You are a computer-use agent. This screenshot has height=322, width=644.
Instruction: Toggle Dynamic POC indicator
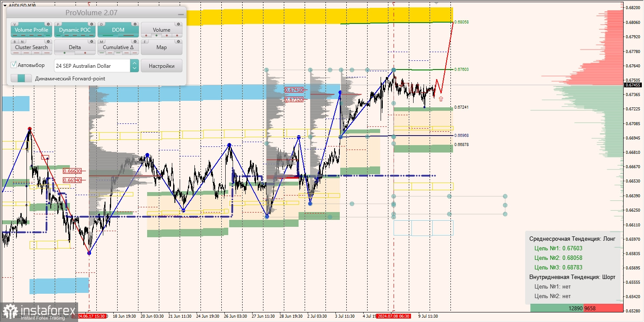pyautogui.click(x=75, y=30)
